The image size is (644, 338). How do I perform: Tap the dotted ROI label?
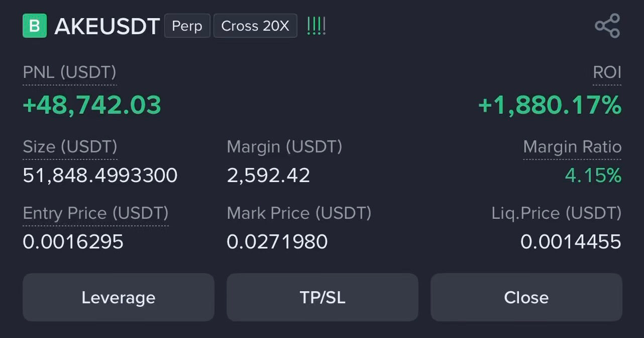point(607,72)
